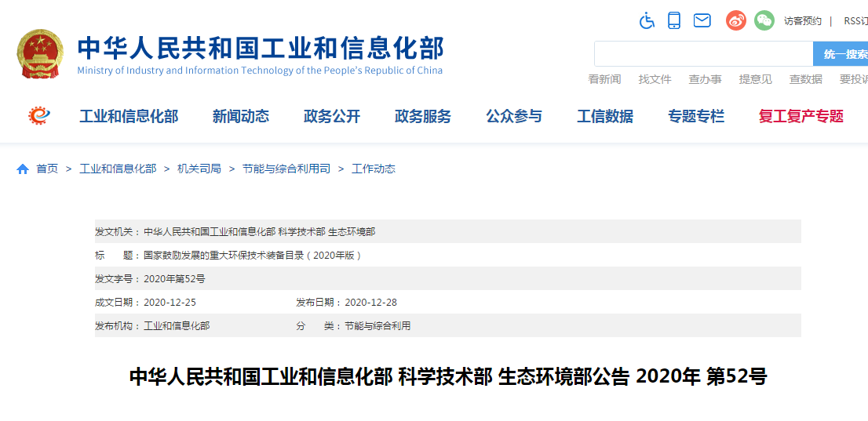Open the WeChat social icon
Screen dimensions: 868x421
[764, 21]
